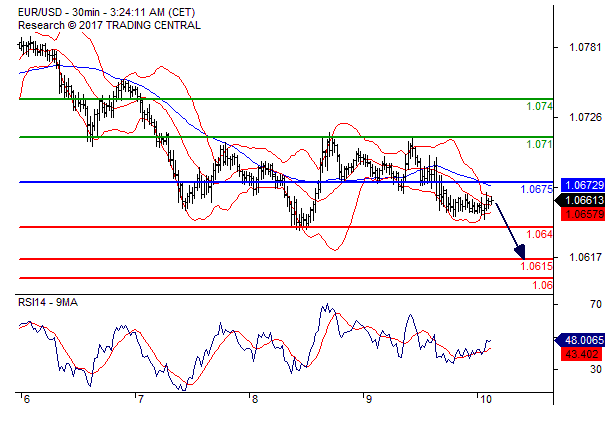
Task: Click the EUR/USD 30min chart title
Action: coord(106,12)
